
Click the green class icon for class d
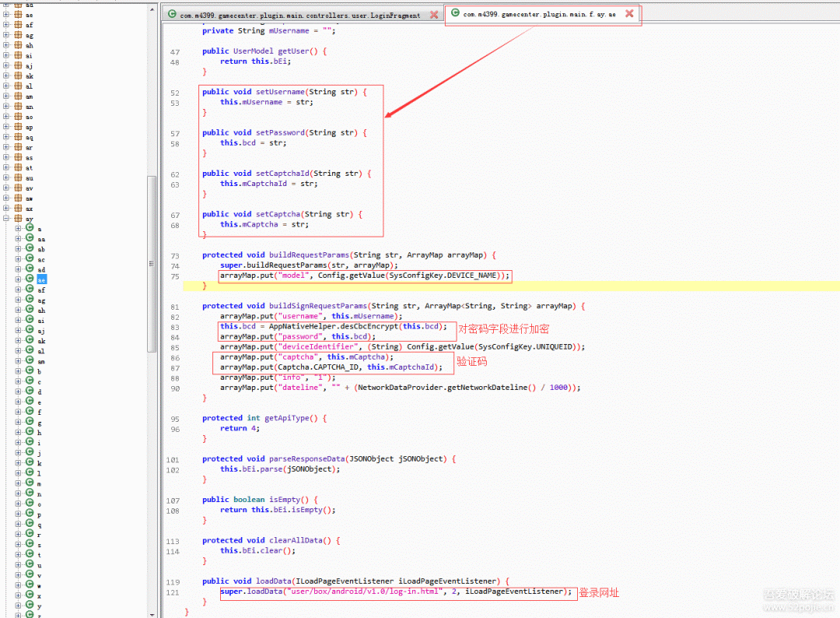click(30, 390)
